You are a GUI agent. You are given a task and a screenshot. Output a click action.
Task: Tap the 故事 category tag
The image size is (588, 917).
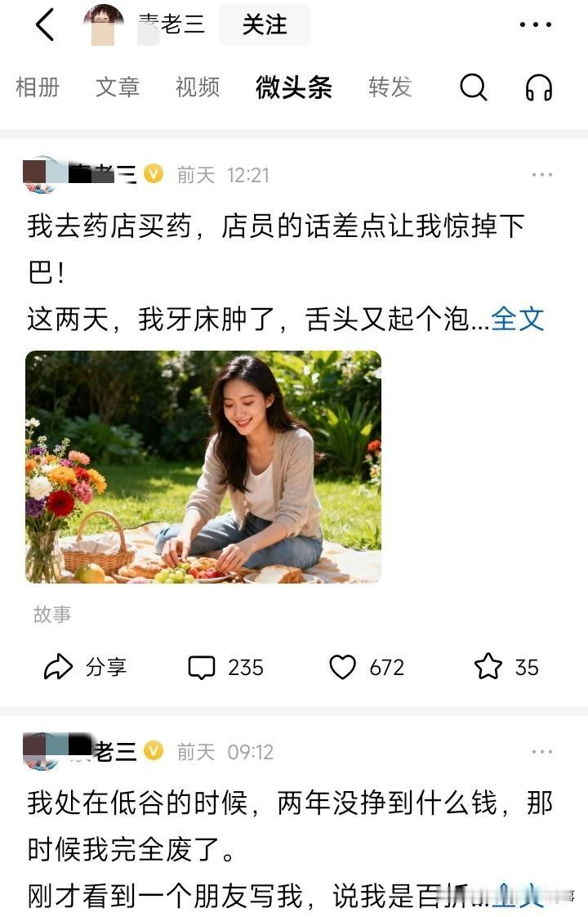52,615
